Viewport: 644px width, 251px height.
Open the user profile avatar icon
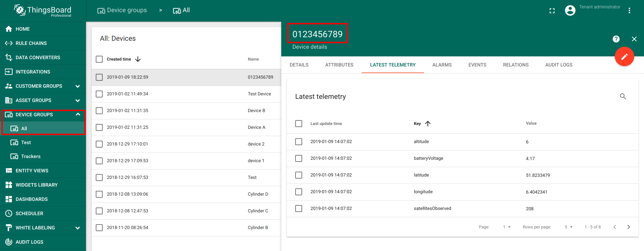click(570, 10)
